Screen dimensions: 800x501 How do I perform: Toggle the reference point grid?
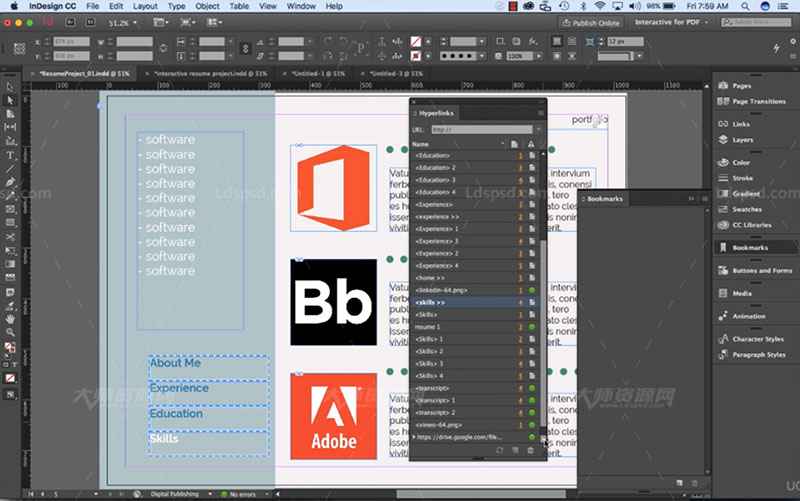tap(19, 48)
